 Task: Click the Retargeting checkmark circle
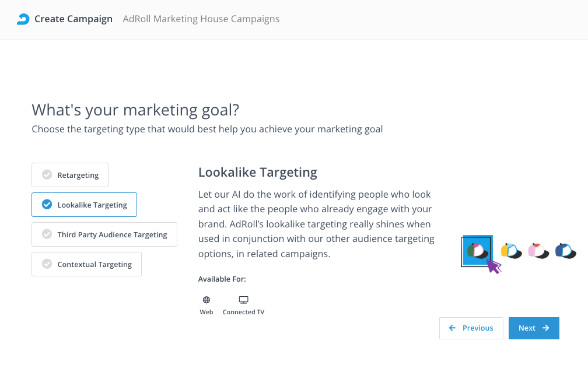[47, 175]
